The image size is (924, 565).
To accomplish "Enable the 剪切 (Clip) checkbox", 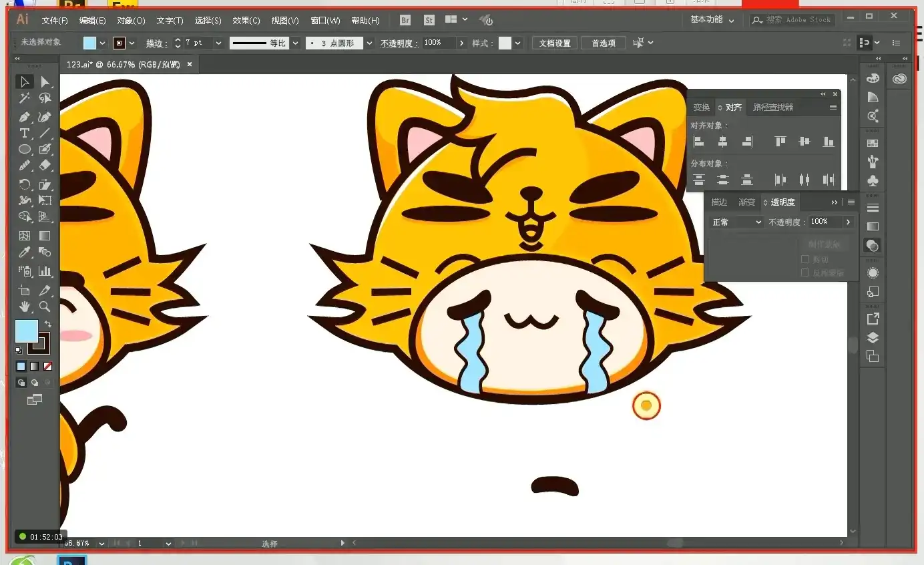I will coord(805,259).
